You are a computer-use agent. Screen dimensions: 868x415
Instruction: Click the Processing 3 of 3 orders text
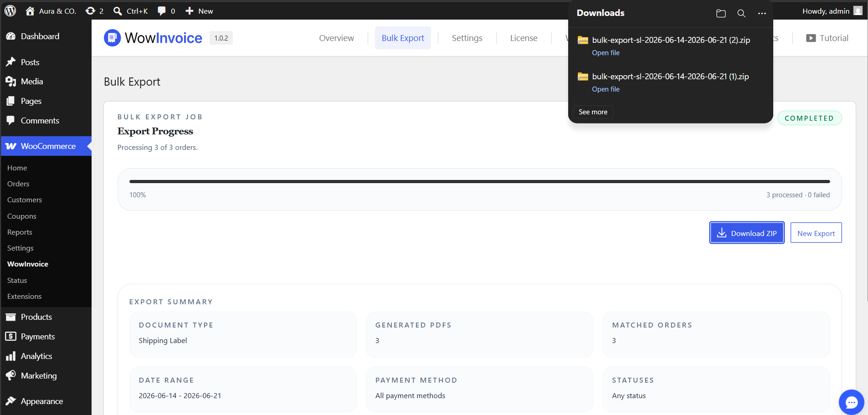158,148
